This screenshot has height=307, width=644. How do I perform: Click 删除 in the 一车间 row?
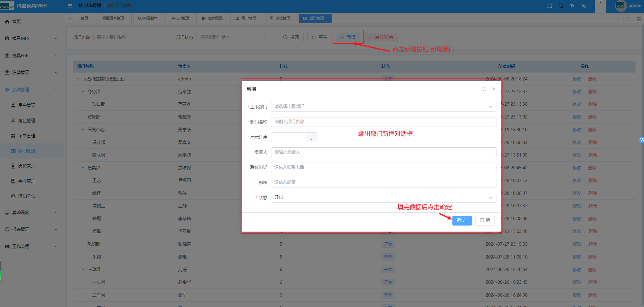[x=592, y=282]
